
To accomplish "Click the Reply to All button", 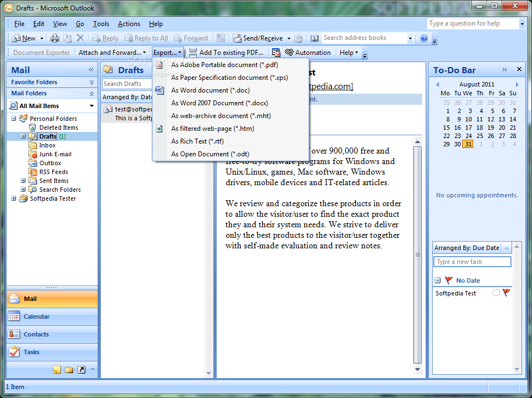I will [x=146, y=38].
